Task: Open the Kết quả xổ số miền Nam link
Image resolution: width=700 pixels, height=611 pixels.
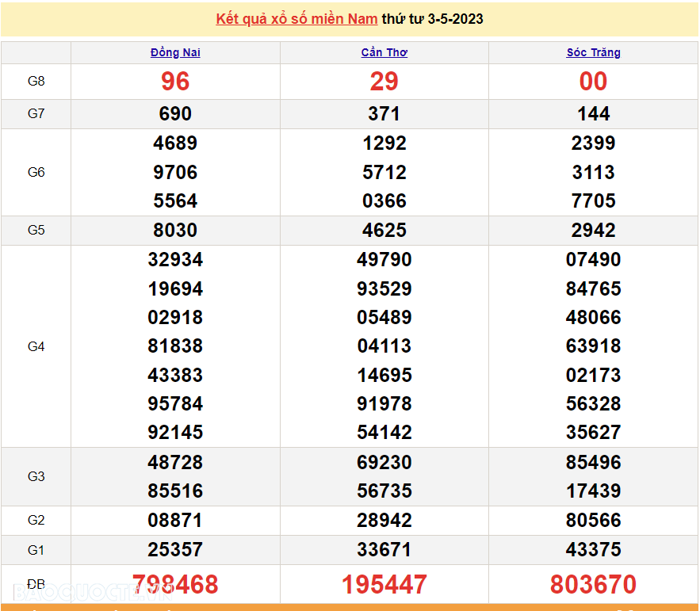Action: pyautogui.click(x=296, y=19)
